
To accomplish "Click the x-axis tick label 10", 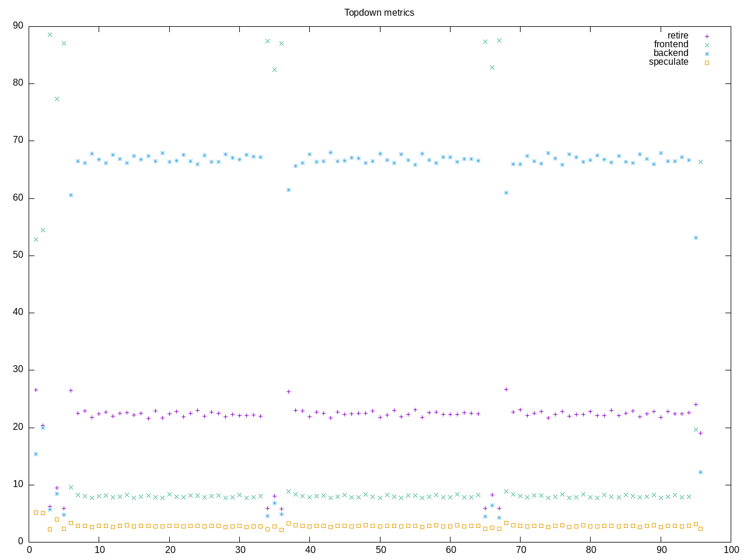I will pyautogui.click(x=99, y=549).
